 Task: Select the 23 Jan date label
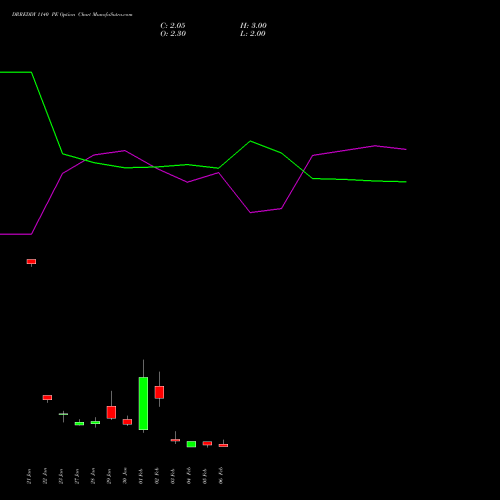(61, 476)
